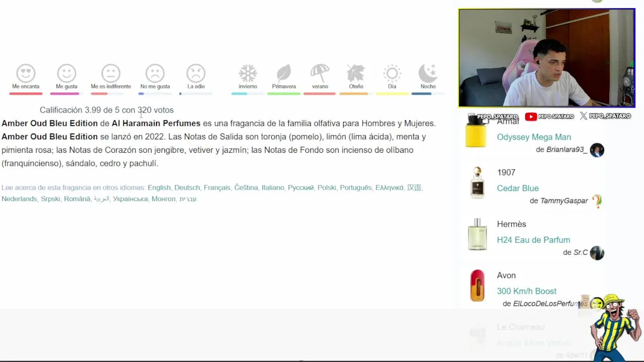Viewport: 644px width, 362px height.
Task: Open the Ελληνικά language link
Action: 389,188
